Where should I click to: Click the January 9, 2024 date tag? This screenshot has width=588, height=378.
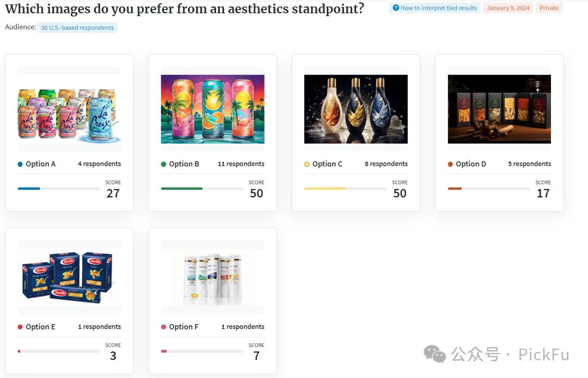(508, 8)
